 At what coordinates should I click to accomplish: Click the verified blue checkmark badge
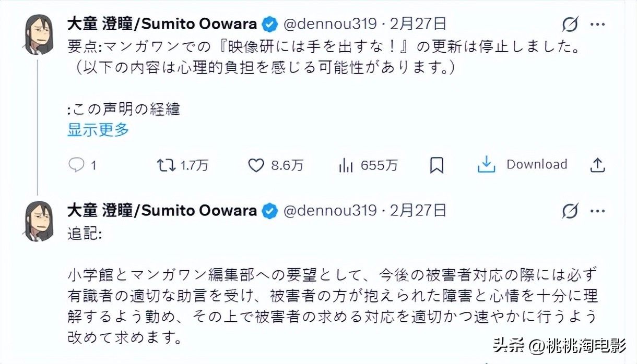click(269, 23)
